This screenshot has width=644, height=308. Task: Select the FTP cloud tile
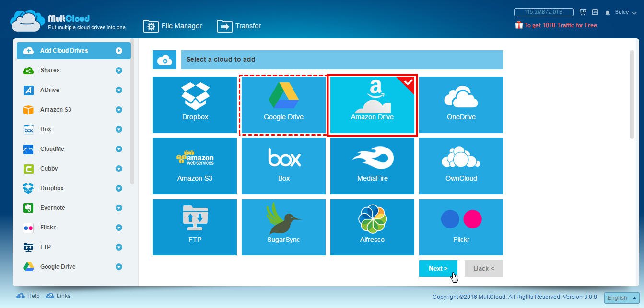pos(195,227)
